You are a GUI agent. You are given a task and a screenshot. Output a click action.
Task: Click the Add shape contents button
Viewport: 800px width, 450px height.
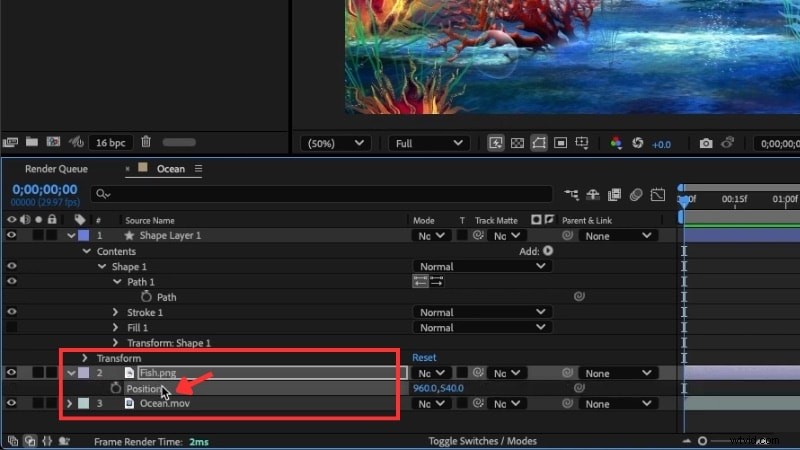(x=548, y=251)
